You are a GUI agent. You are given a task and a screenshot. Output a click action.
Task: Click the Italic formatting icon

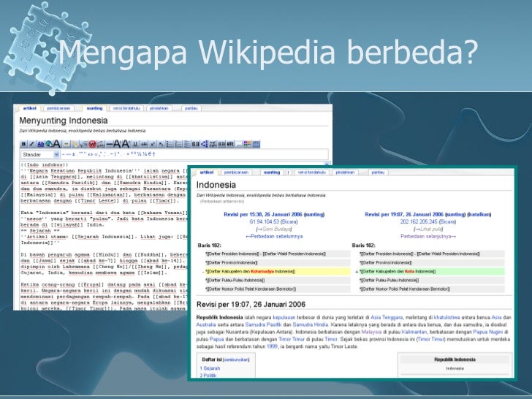pyautogui.click(x=32, y=144)
